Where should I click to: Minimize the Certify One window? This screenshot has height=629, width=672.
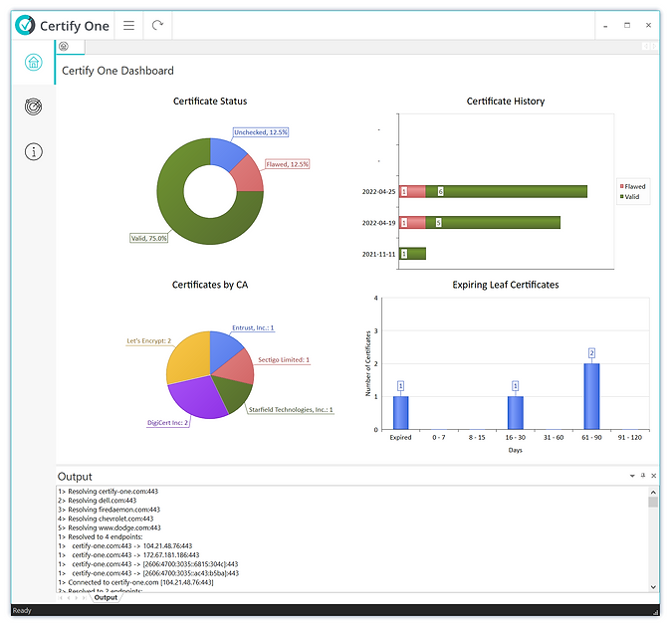605,26
